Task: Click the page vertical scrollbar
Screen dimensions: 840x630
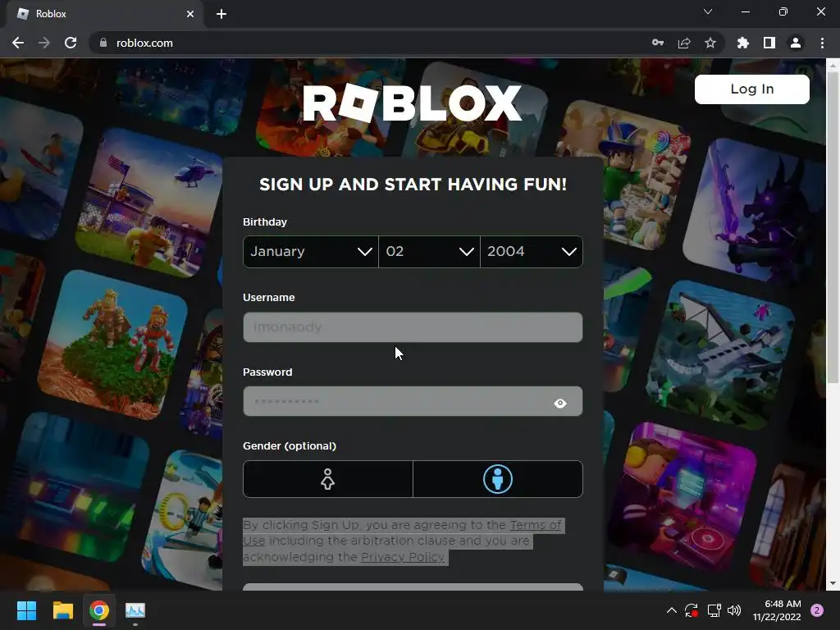Action: coord(833,228)
